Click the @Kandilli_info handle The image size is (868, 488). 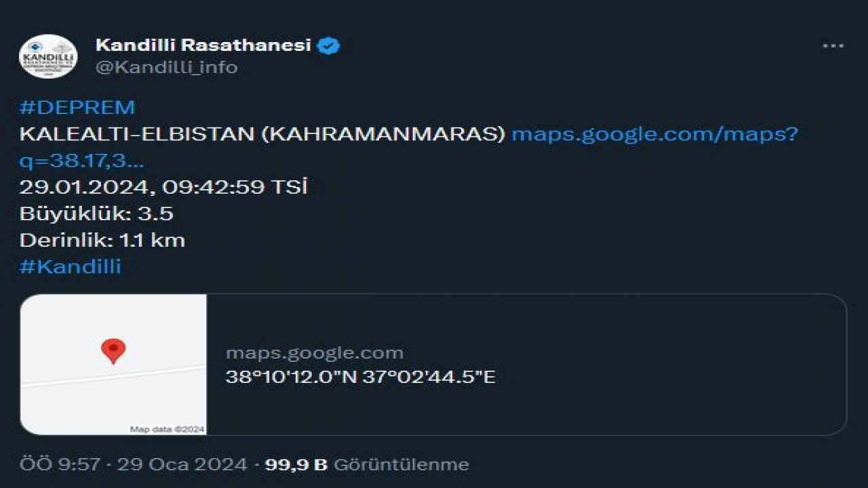pyautogui.click(x=167, y=67)
